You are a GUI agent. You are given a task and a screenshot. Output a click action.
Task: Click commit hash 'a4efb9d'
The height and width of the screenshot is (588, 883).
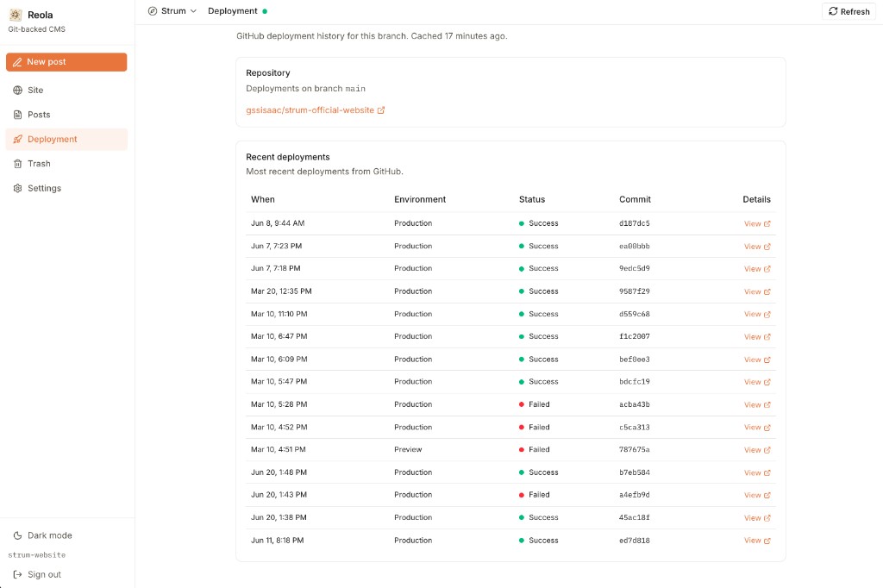[635, 495]
